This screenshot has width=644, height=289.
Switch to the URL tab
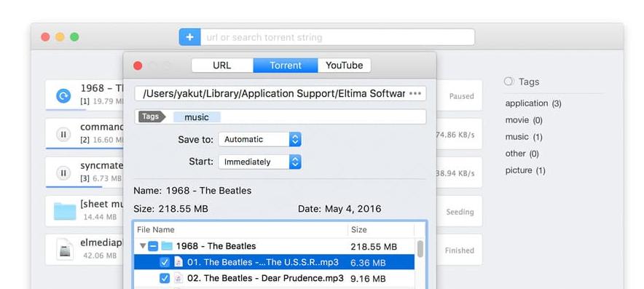click(x=222, y=66)
